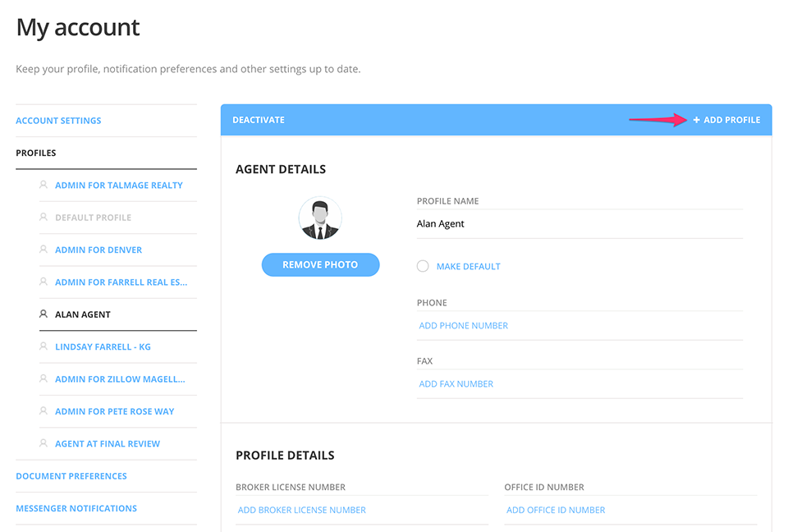Click Add Office ID Number link

[x=556, y=510]
